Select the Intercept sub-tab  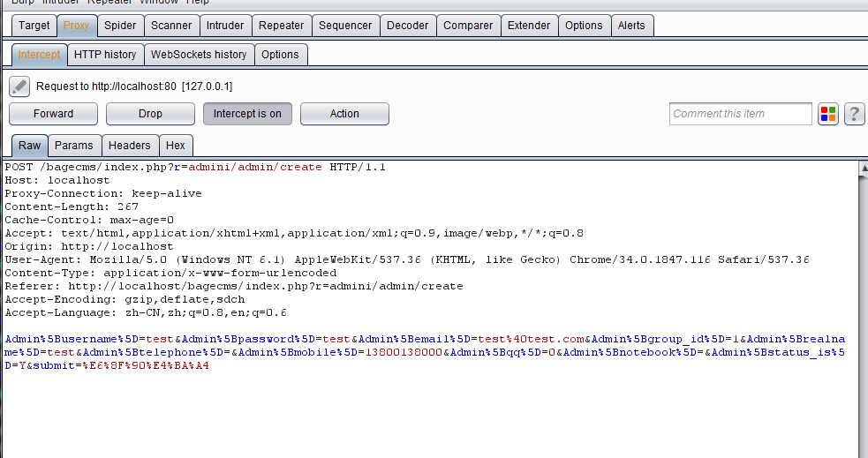click(x=40, y=55)
